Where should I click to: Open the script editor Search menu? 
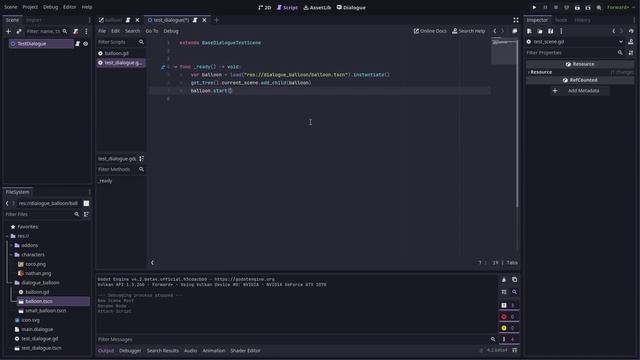click(132, 31)
